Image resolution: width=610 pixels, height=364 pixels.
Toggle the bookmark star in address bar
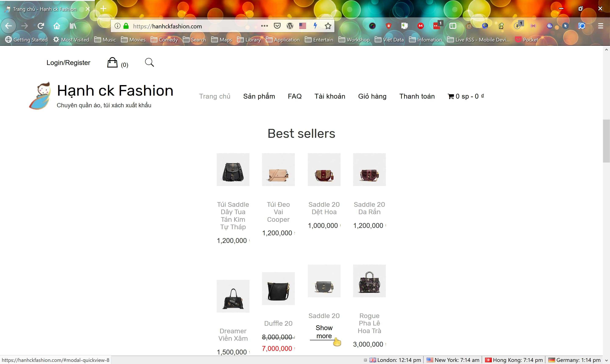(328, 26)
